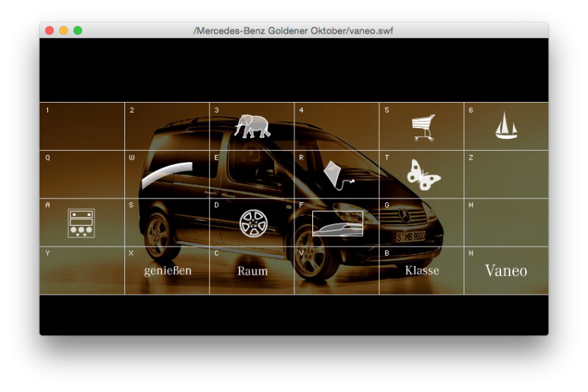The height and width of the screenshot is (392, 588).
Task: Click the framed headlight thumbnail in cell F
Action: tap(338, 223)
